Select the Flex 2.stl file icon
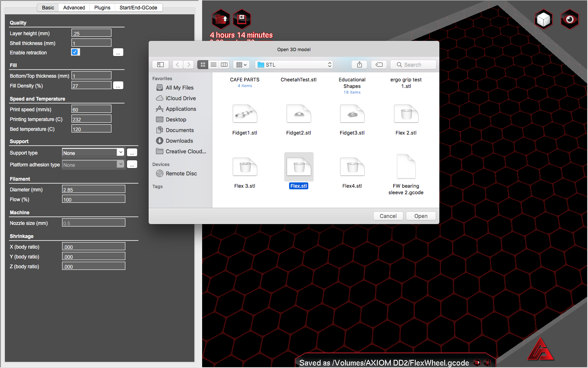Viewport: 588px width, 368px height. pyautogui.click(x=406, y=114)
